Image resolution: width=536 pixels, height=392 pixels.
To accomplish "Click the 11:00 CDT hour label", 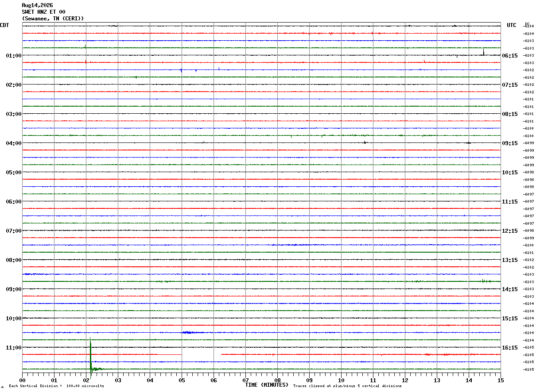I will (14, 348).
